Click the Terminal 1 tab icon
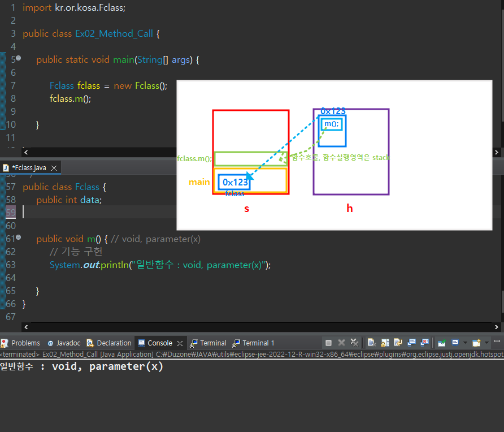 point(236,343)
